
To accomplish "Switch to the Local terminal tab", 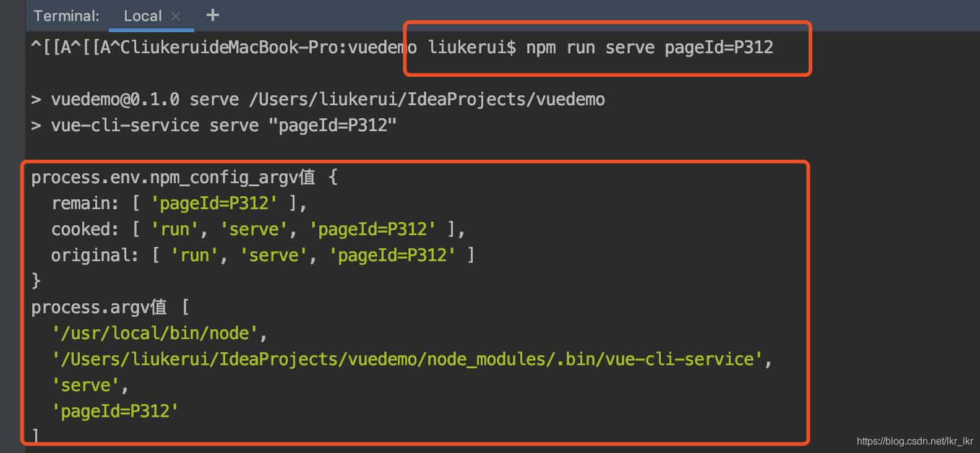I will (142, 16).
